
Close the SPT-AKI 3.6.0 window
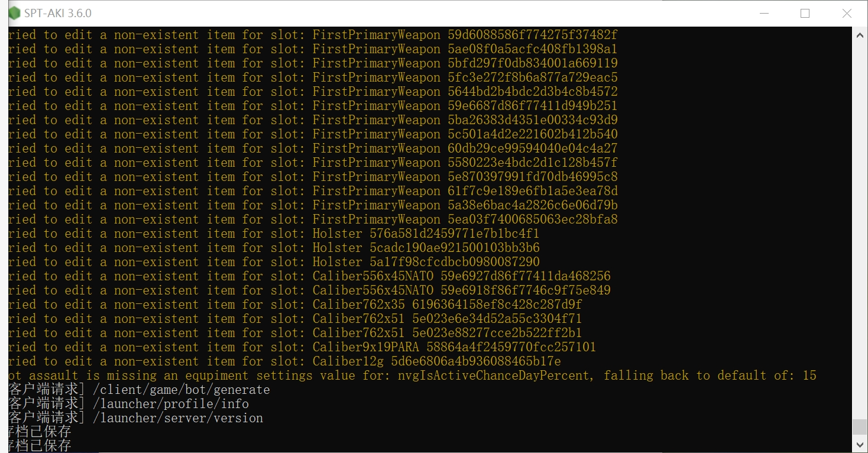[x=847, y=13]
